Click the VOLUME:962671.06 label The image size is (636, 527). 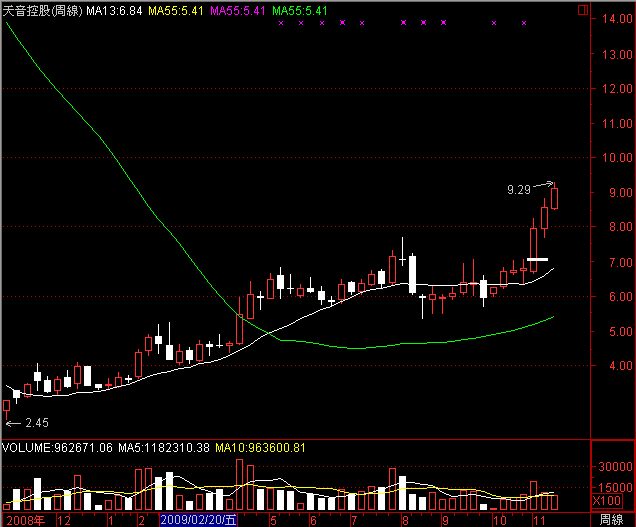tap(57, 448)
